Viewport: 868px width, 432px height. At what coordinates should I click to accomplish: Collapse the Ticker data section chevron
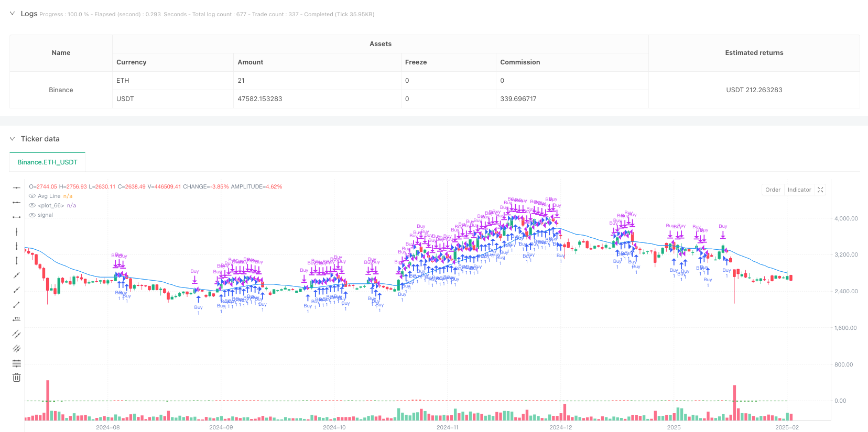tap(12, 139)
